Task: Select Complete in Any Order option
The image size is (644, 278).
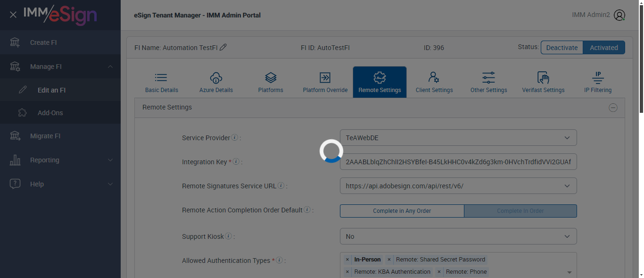Action: [402, 211]
